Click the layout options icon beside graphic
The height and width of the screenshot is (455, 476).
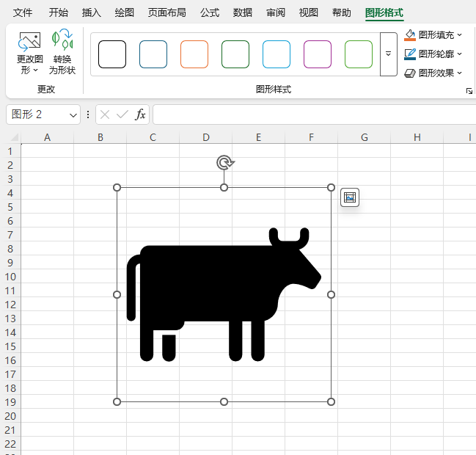pyautogui.click(x=350, y=197)
